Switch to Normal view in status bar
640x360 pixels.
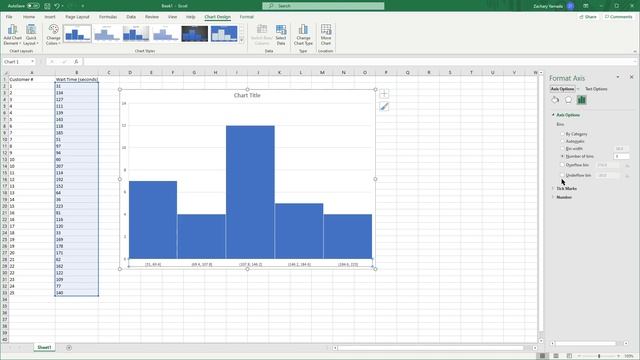tap(542, 356)
